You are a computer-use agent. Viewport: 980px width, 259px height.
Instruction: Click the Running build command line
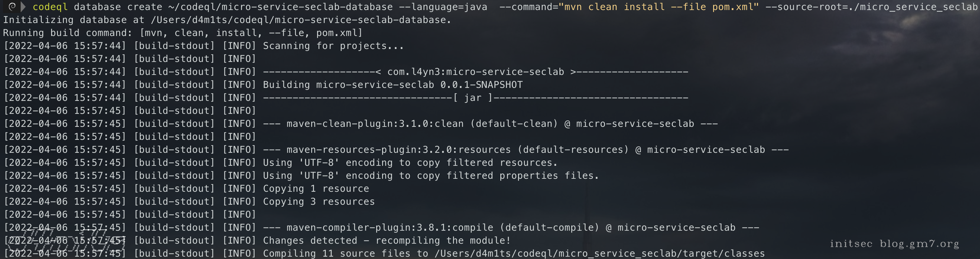183,33
